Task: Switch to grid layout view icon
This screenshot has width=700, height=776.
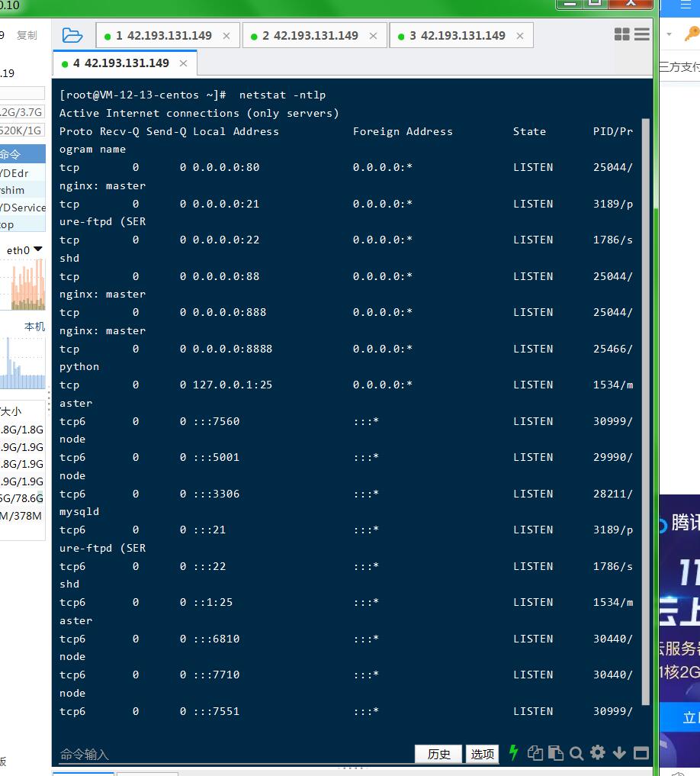Action: 621,34
